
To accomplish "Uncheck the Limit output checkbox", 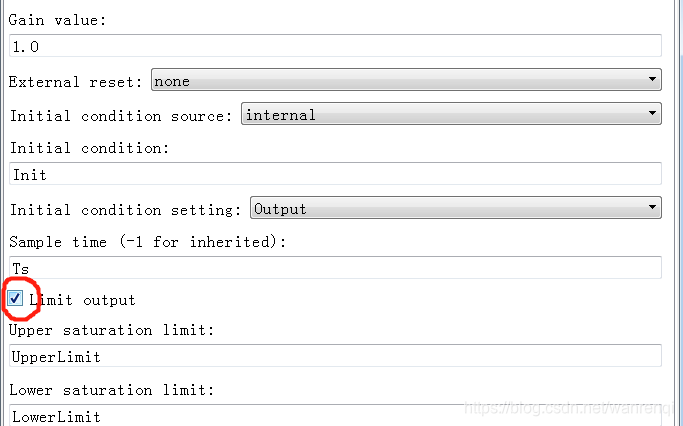I will click(16, 298).
